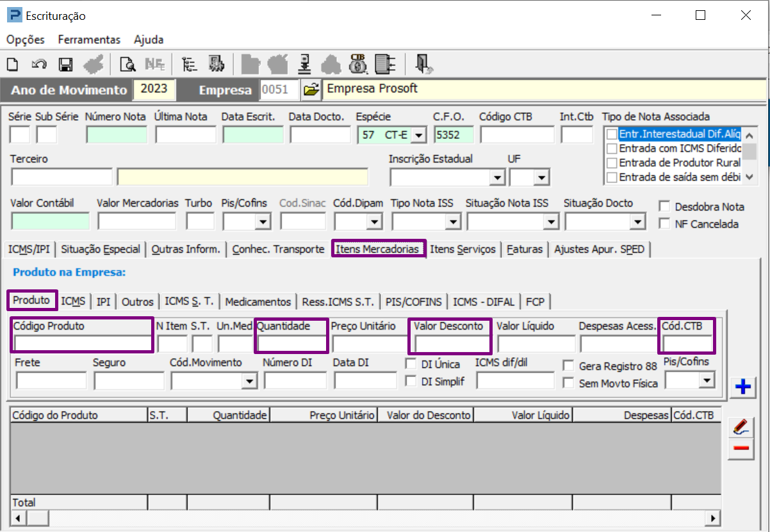Add item with the blue plus icon
The height and width of the screenshot is (532, 770).
pos(743,387)
